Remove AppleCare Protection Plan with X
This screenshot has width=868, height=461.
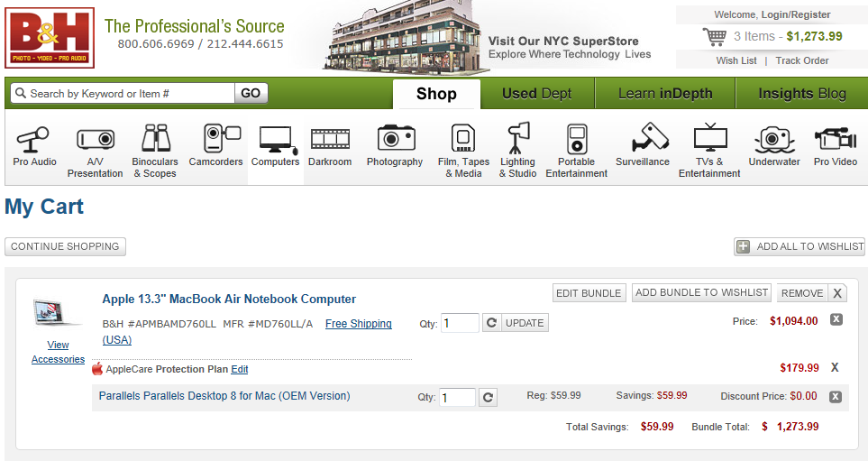[835, 367]
